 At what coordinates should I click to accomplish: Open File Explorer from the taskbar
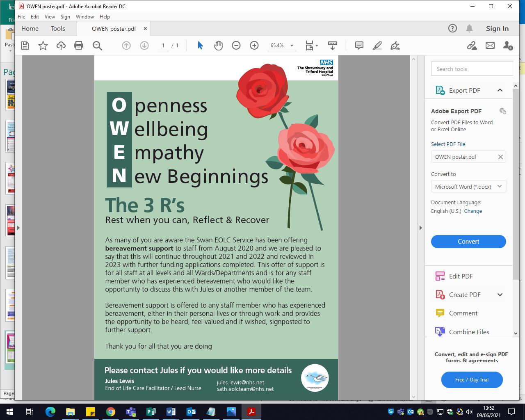71,412
